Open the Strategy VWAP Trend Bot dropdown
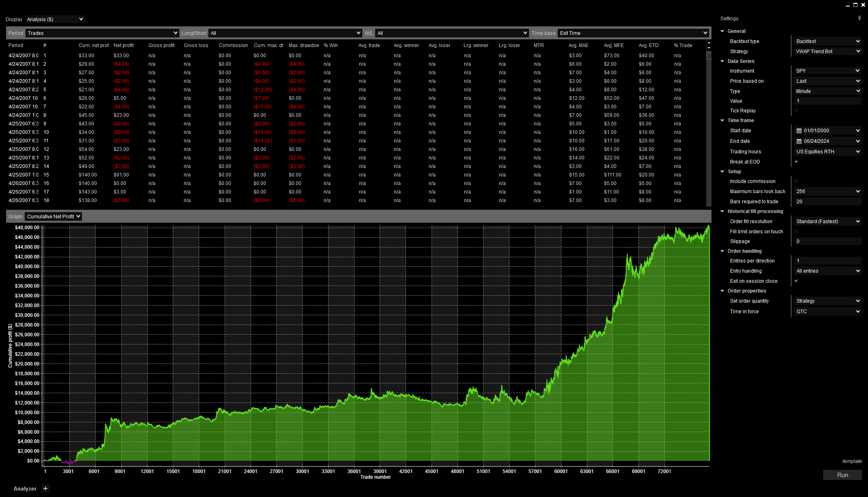Viewport: 868px width, 497px height. click(x=827, y=51)
